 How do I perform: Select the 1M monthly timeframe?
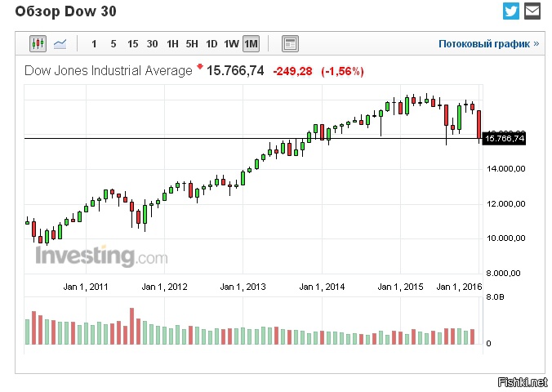pyautogui.click(x=251, y=43)
